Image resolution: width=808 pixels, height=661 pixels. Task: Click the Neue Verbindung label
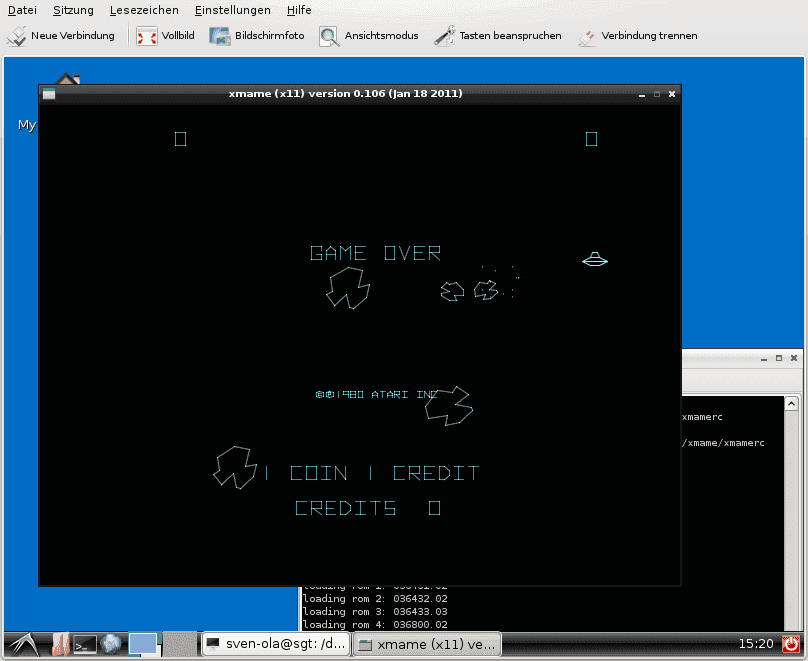73,36
